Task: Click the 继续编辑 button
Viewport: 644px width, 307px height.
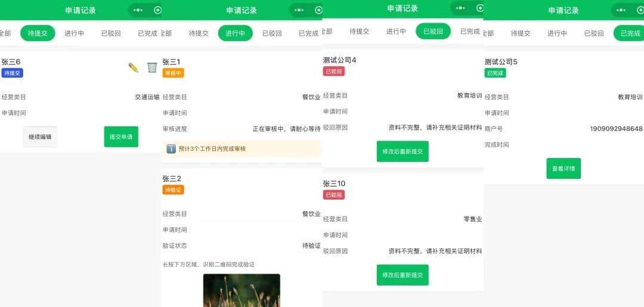Action: pyautogui.click(x=40, y=137)
